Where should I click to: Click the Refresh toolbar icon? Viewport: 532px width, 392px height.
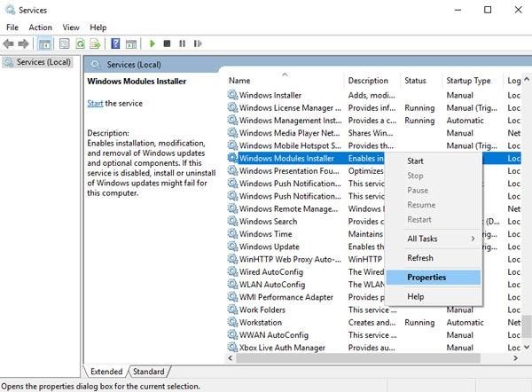click(x=80, y=43)
